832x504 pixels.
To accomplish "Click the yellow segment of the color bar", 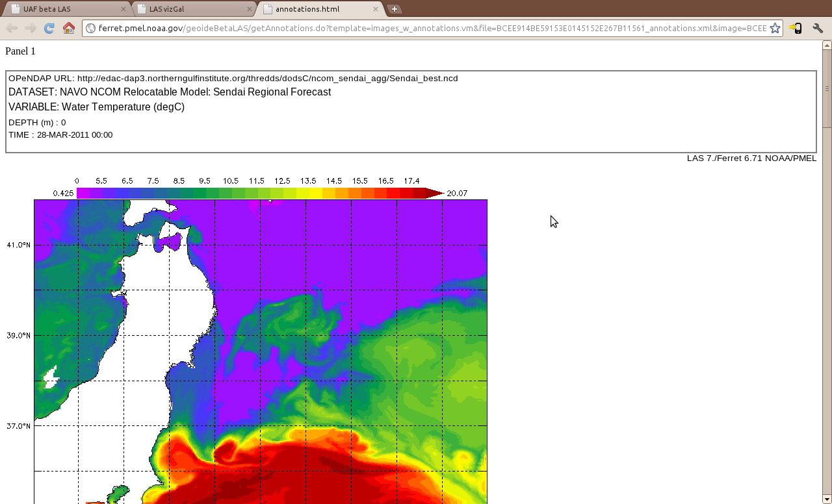I will [315, 194].
